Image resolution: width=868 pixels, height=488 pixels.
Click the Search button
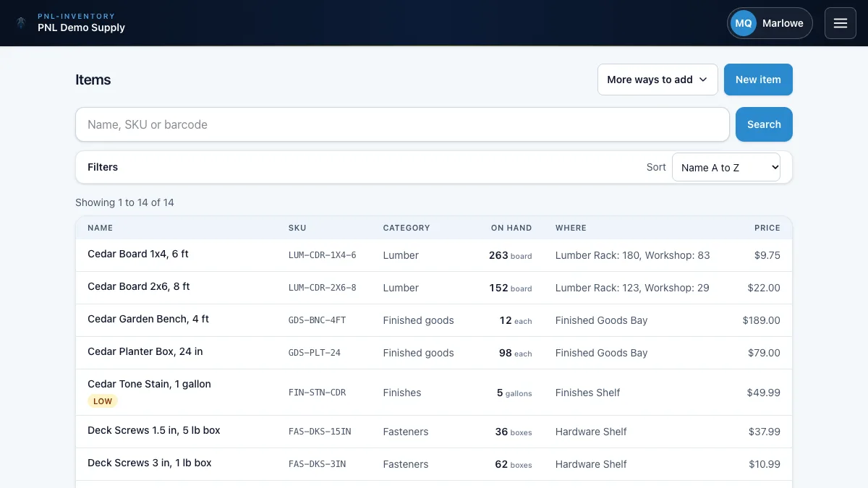[764, 124]
